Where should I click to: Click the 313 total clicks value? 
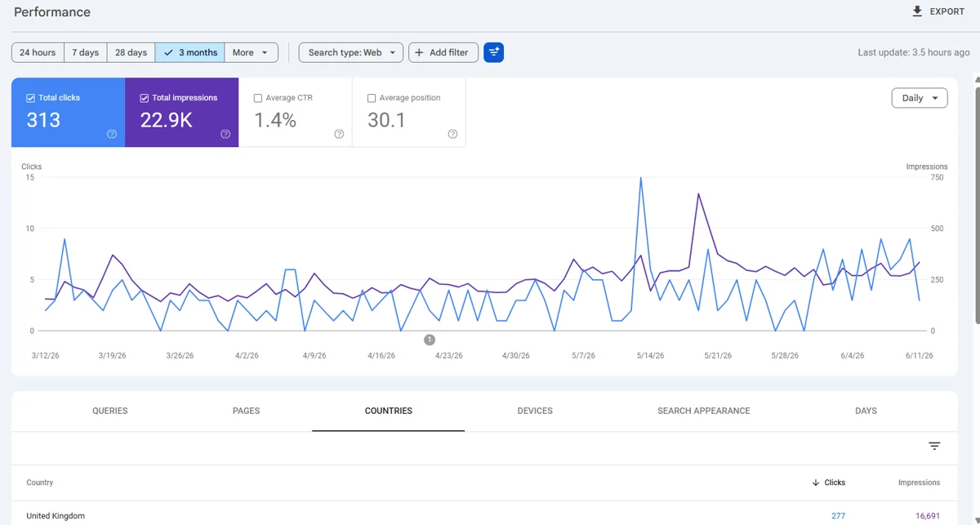tap(43, 120)
